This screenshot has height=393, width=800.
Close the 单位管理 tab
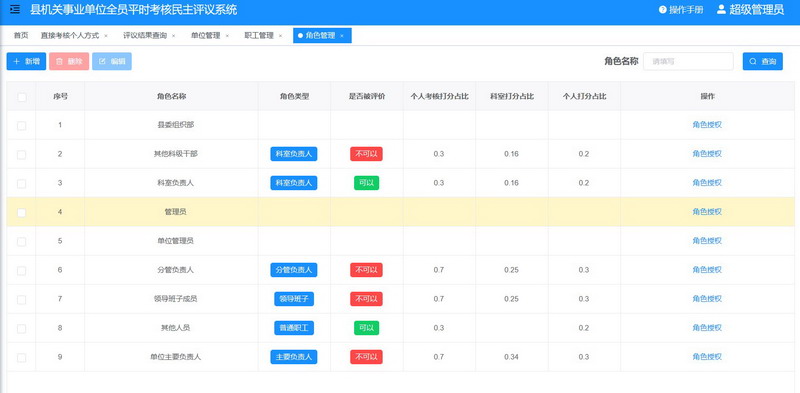(x=227, y=36)
